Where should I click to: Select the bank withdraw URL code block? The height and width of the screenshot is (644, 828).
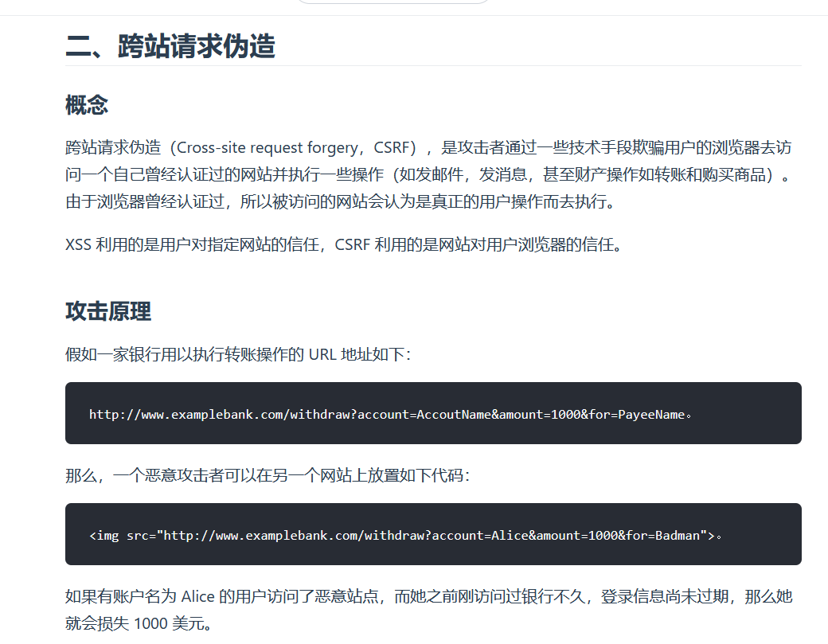point(432,413)
